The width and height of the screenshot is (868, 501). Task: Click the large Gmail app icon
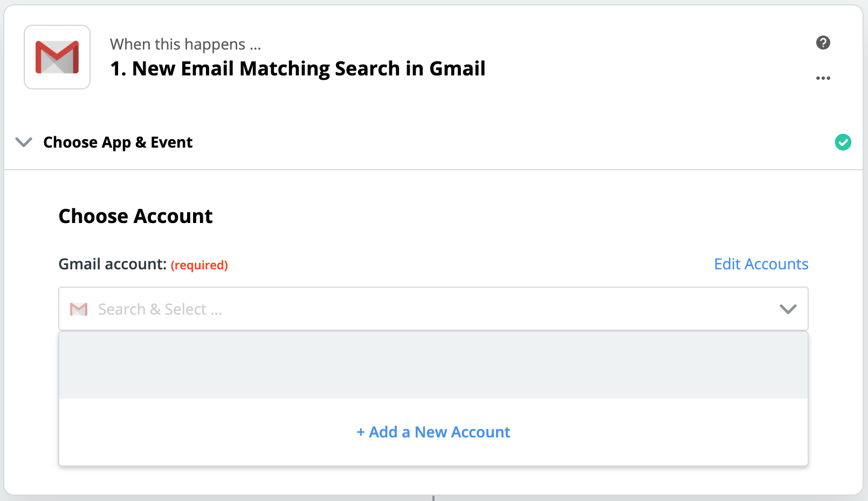point(57,57)
